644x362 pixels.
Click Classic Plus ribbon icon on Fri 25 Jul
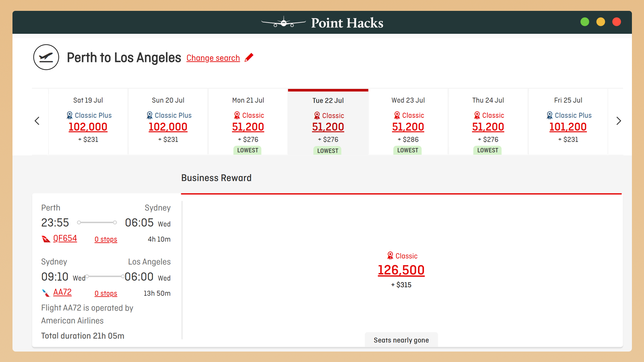tap(550, 115)
